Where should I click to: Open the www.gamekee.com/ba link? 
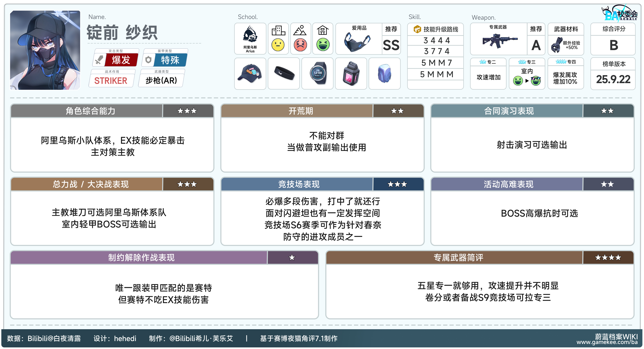[607, 342]
